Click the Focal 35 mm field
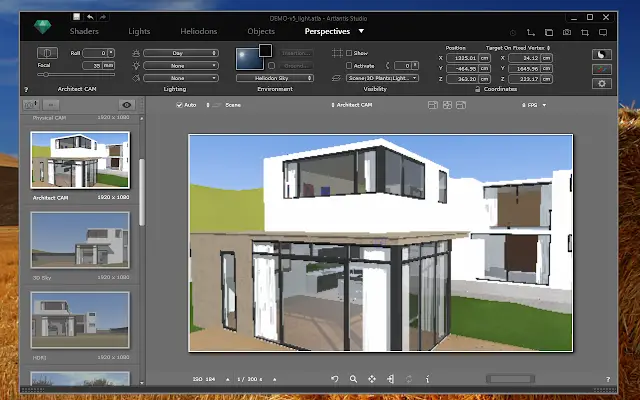640x400 pixels. pos(98,65)
